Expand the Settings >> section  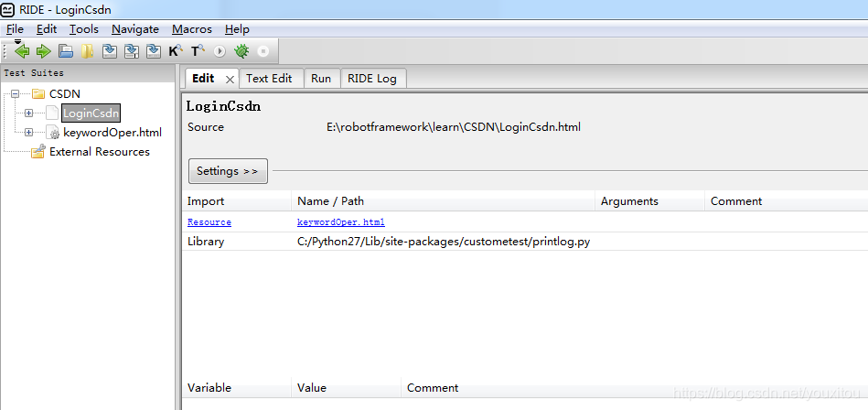coord(228,171)
